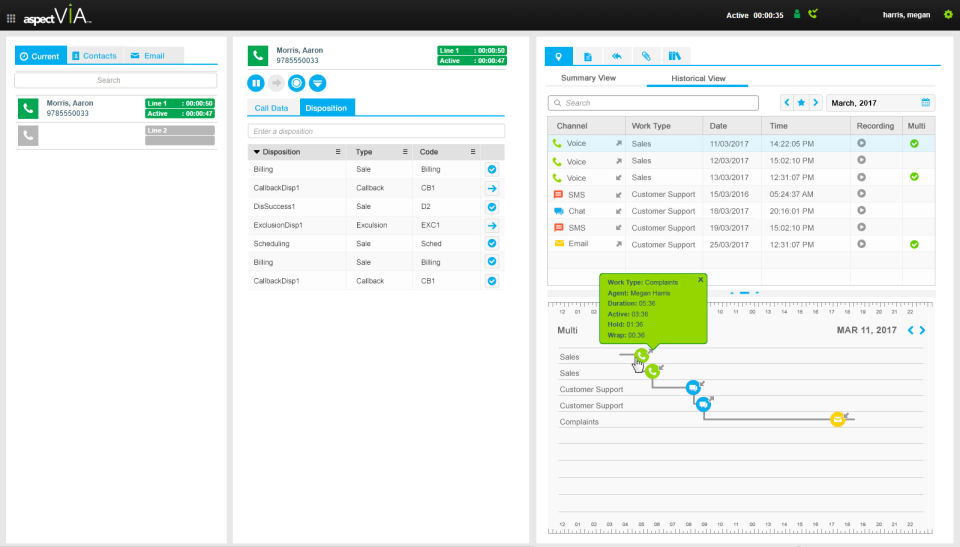This screenshot has width=960, height=547.
Task: Collapse the Disposition column sort arrow
Action: 257,152
